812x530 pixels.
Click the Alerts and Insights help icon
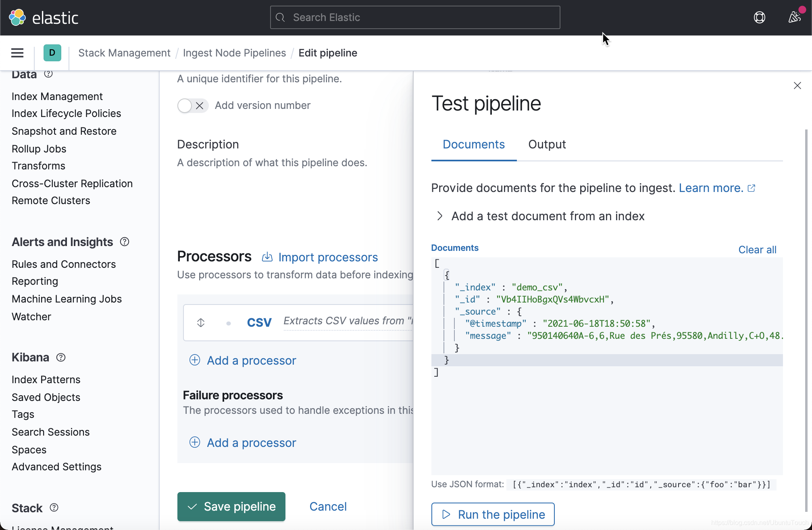click(x=124, y=242)
